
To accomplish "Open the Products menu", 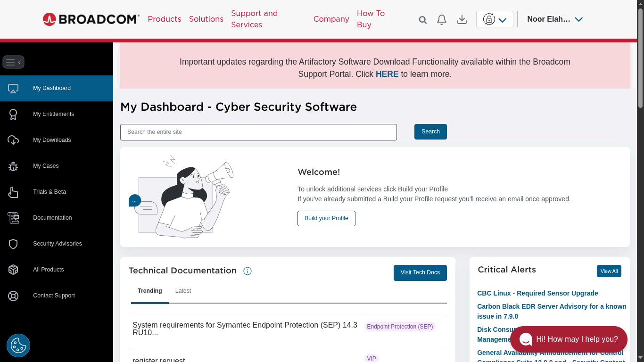I will click(164, 19).
